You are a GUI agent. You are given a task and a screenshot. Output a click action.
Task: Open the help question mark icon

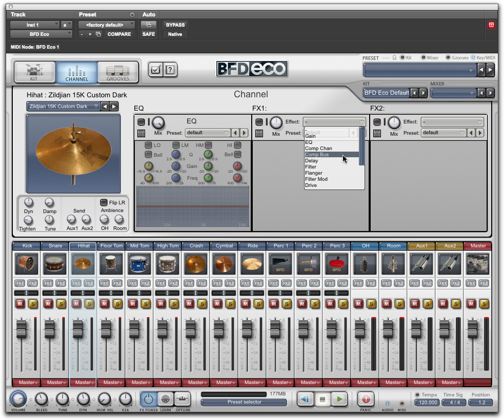[170, 70]
